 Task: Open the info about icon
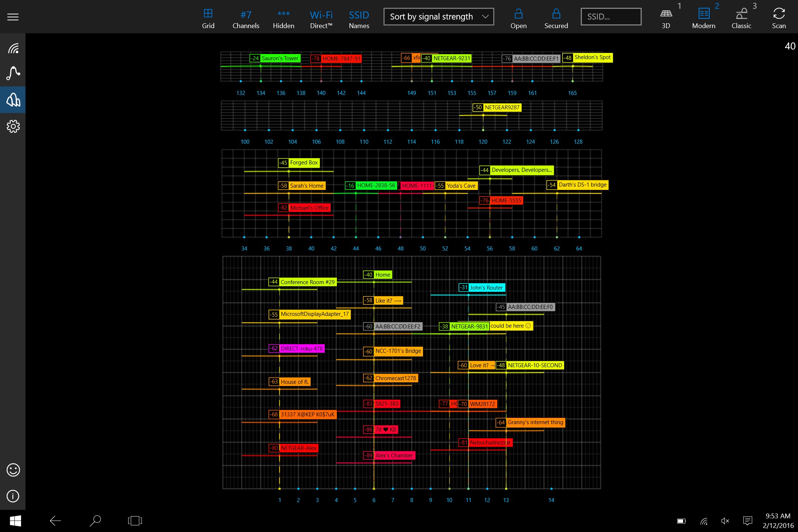point(13,496)
